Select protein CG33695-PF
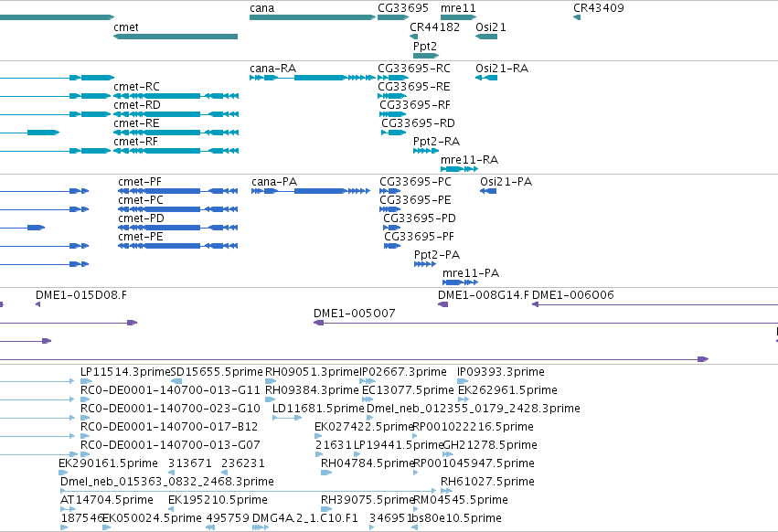 click(x=419, y=238)
